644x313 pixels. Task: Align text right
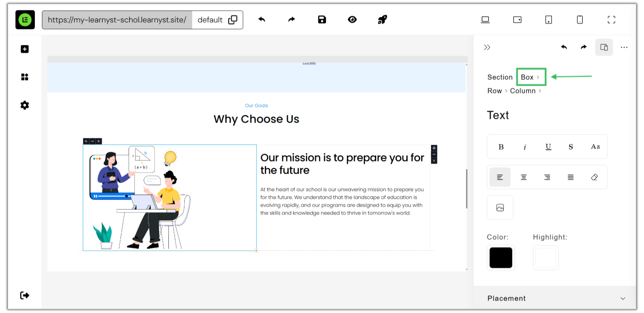(x=547, y=177)
